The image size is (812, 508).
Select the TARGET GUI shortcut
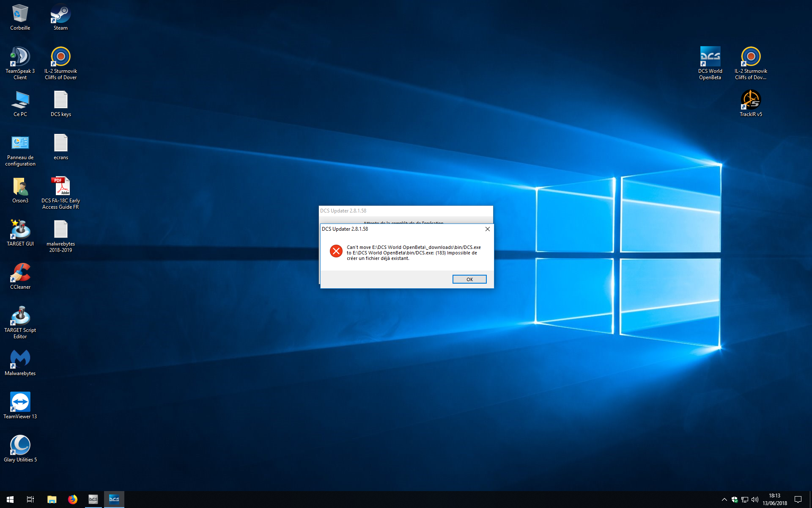20,234
